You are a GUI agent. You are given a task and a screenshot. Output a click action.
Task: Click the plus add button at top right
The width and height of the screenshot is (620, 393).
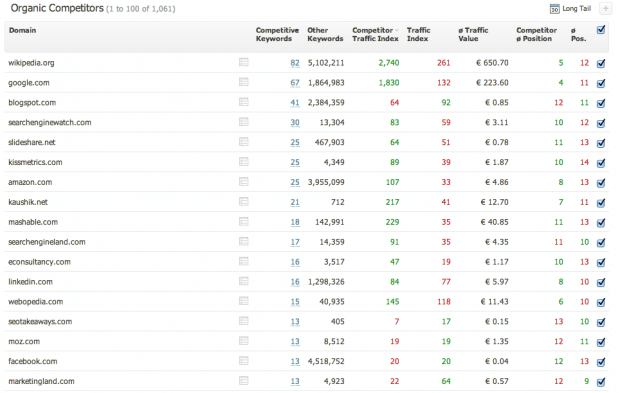click(x=605, y=9)
